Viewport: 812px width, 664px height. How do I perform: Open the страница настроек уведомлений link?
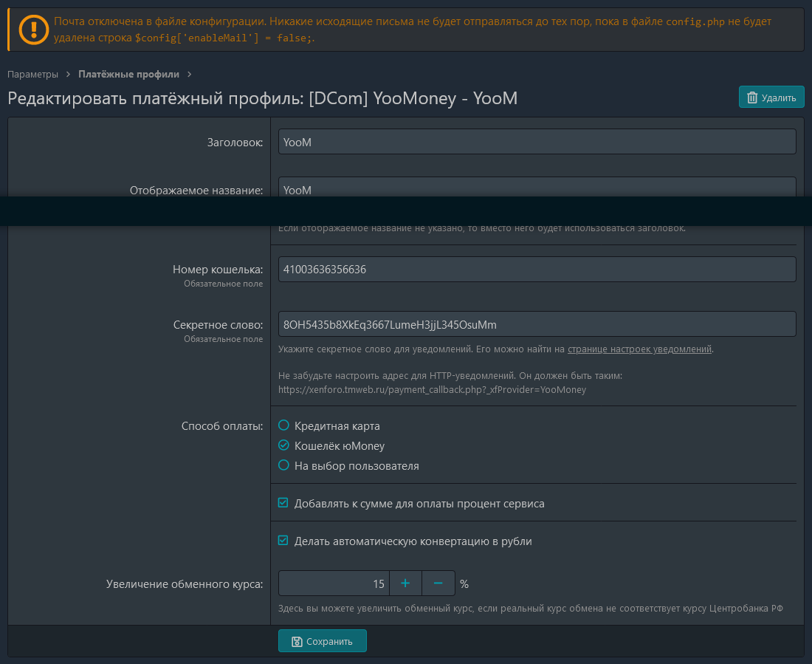coord(639,349)
